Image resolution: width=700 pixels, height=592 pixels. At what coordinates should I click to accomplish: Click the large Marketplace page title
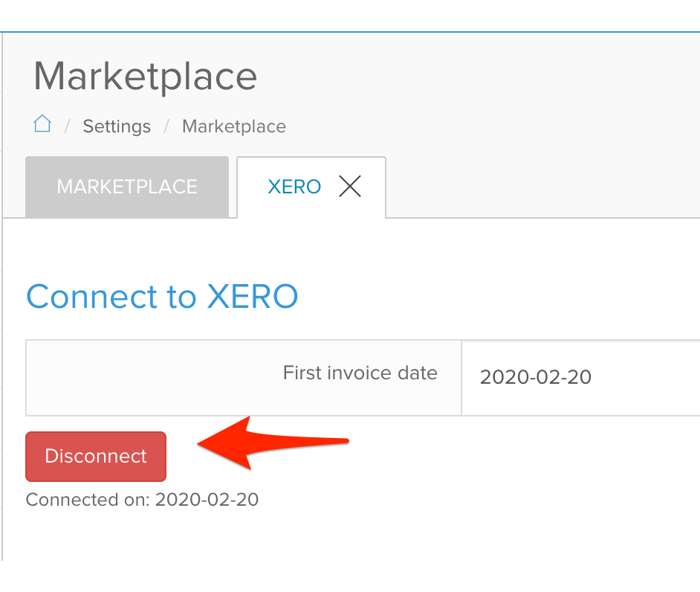click(145, 77)
